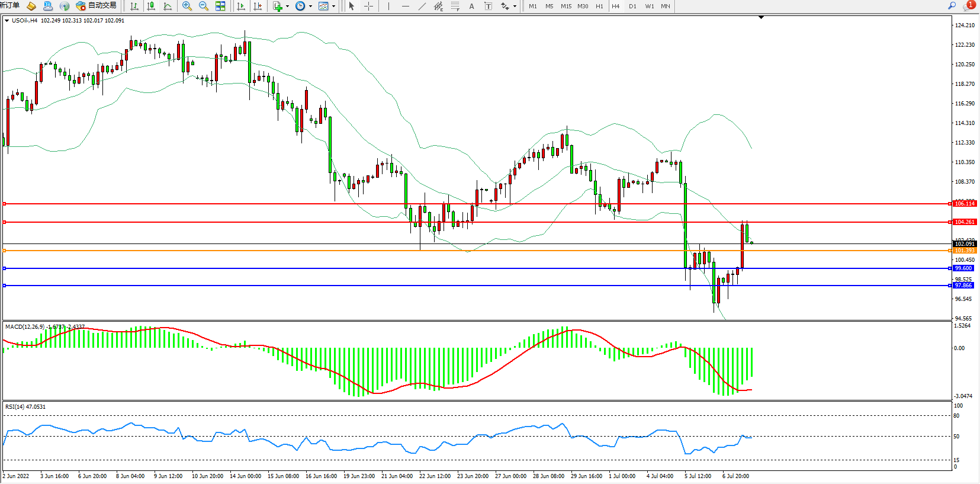The image size is (980, 484).
Task: Open the add indicators dropdown arrow
Action: tap(288, 6)
